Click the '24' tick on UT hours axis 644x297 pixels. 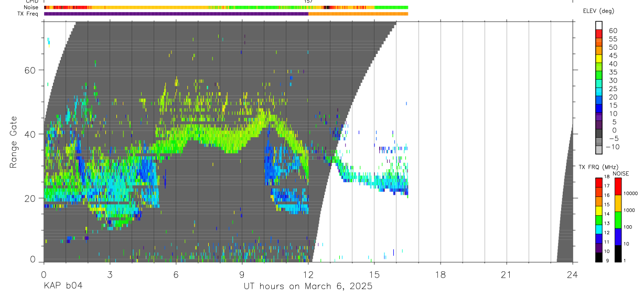pos(573,274)
